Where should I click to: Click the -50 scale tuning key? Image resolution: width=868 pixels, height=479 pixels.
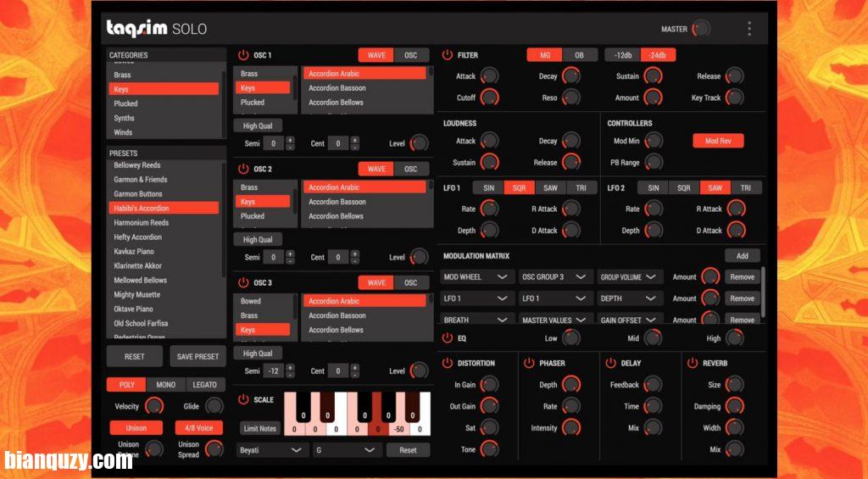pos(399,429)
